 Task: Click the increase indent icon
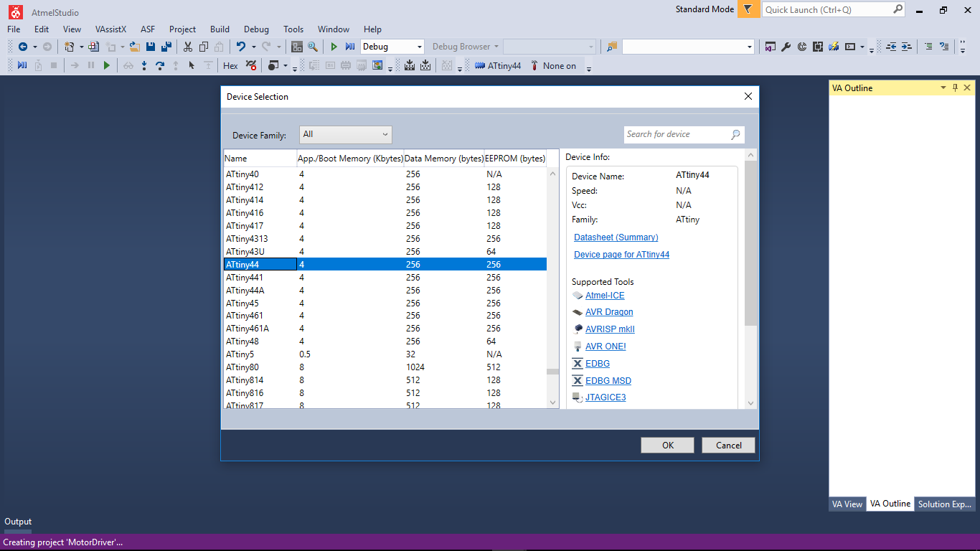click(907, 47)
